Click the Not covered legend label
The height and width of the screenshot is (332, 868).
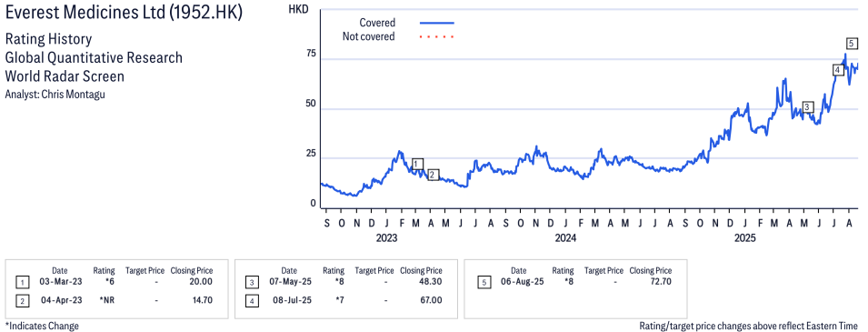click(369, 36)
